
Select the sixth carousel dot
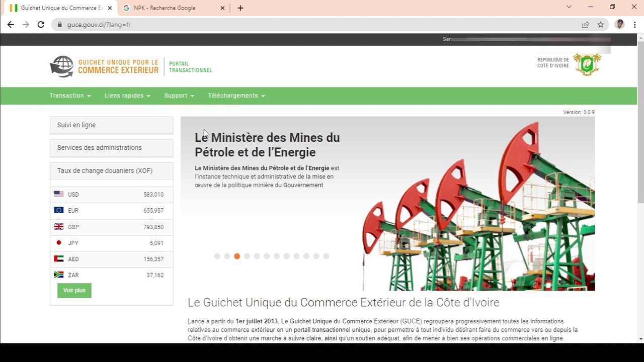[x=267, y=256]
